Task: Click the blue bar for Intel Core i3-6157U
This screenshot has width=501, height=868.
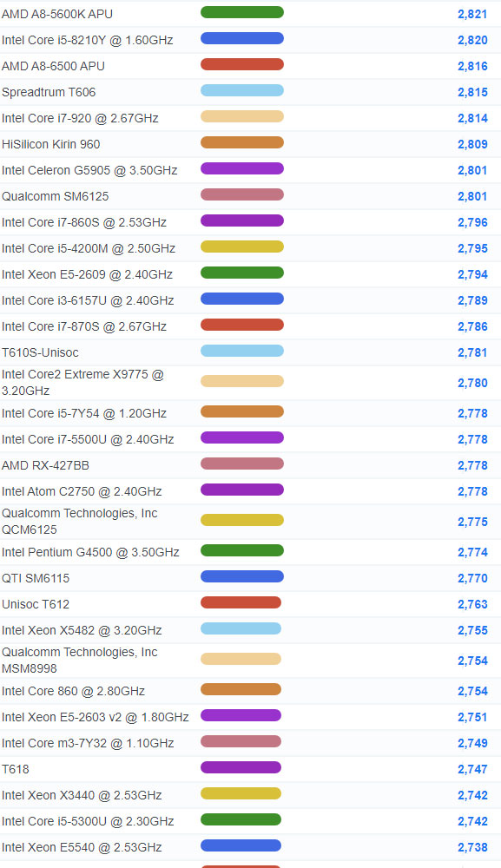Action: 242,299
